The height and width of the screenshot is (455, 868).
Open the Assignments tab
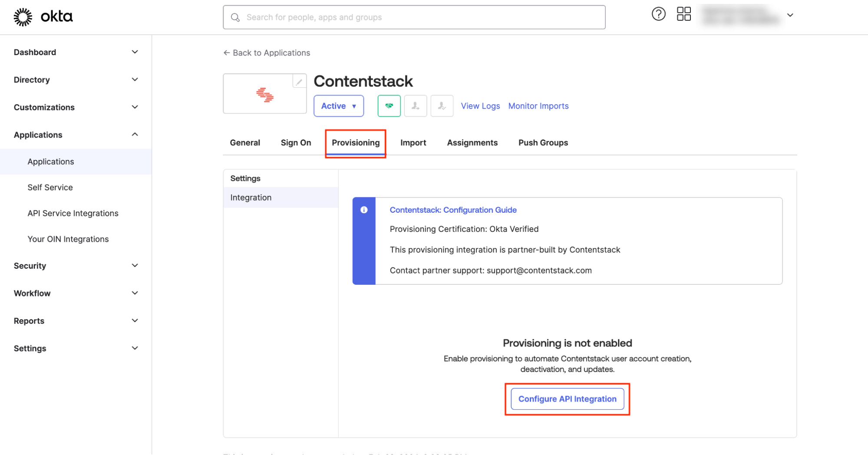point(472,143)
